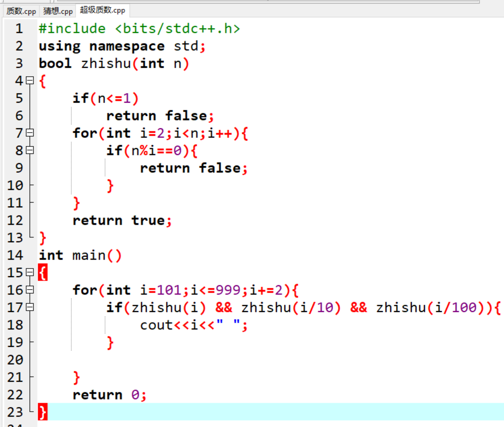Viewport: 504px width, 427px height.
Task: Fold the for loop on line 16
Action: tap(30, 290)
